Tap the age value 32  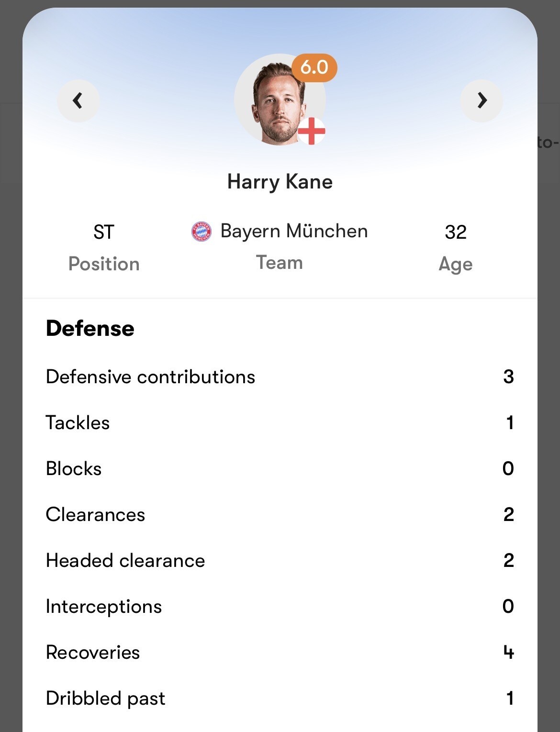coord(456,233)
